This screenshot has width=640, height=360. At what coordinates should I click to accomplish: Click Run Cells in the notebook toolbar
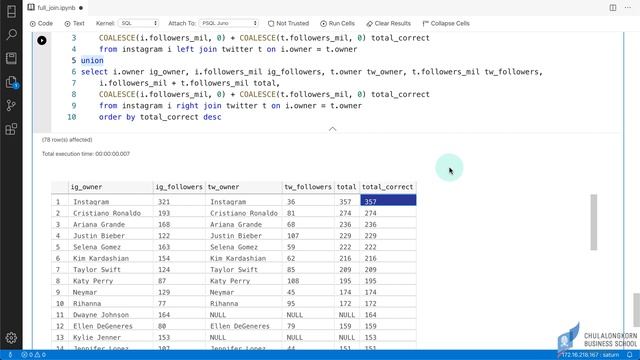[337, 23]
